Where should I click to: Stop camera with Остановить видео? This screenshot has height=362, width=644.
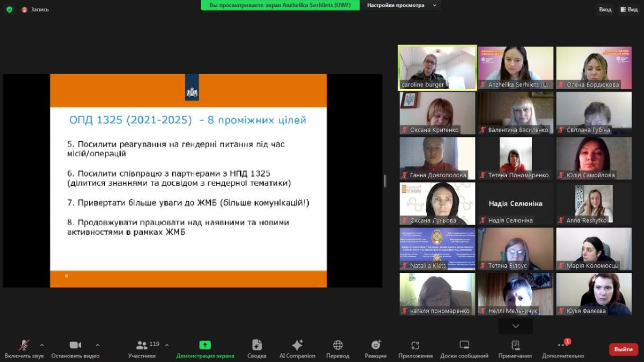[75, 349]
